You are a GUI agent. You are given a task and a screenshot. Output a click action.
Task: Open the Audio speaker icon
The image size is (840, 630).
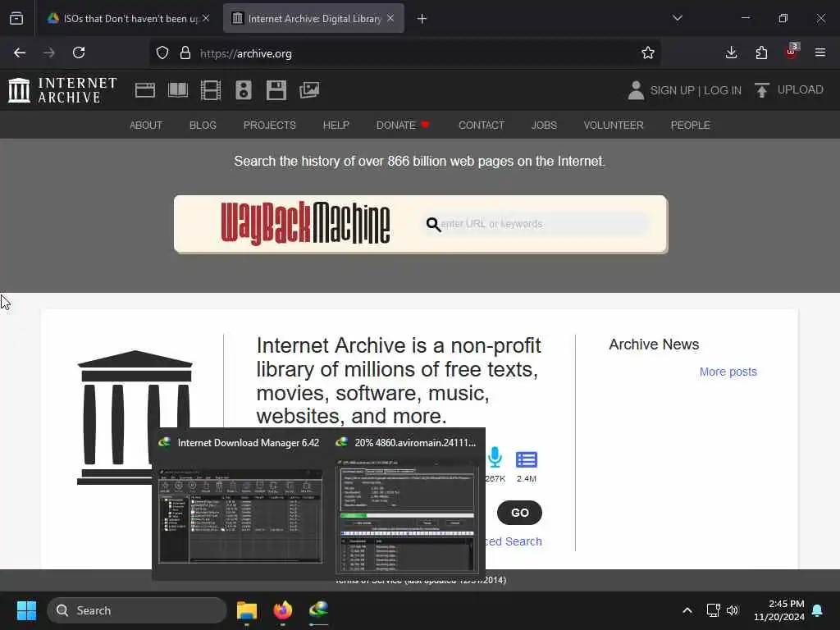243,90
